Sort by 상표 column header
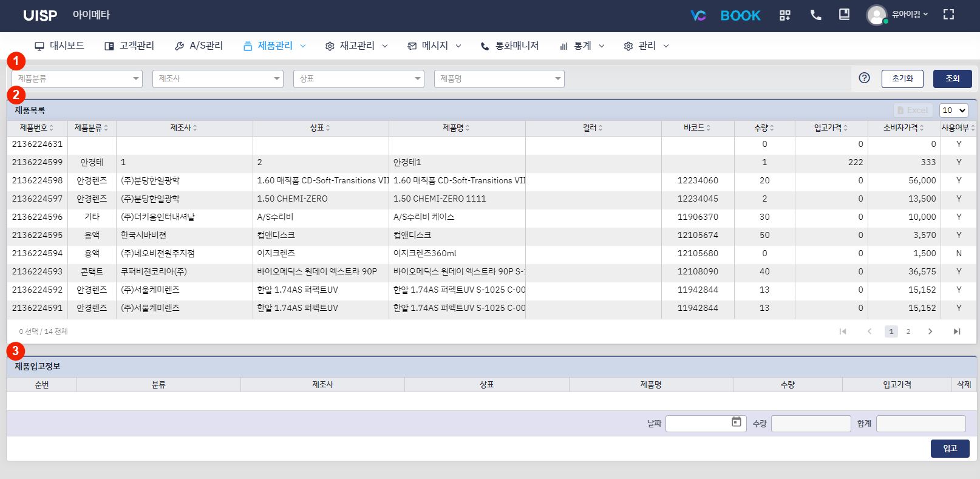 pos(321,128)
